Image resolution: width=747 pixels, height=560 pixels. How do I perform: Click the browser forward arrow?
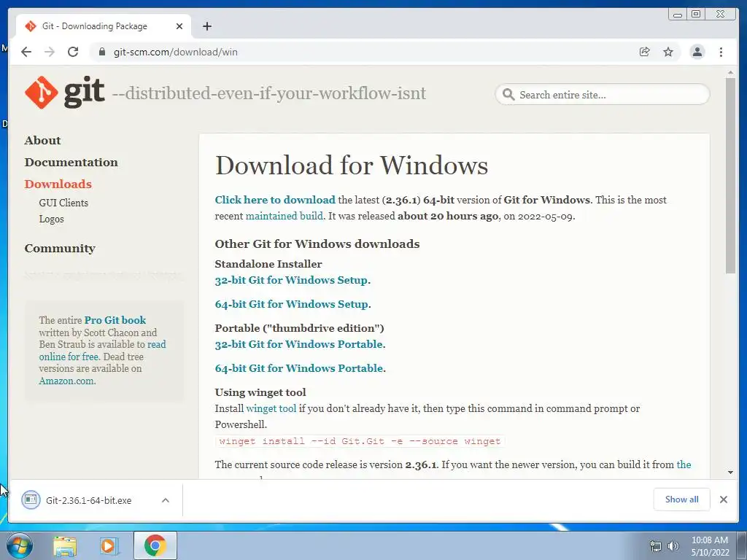point(50,52)
